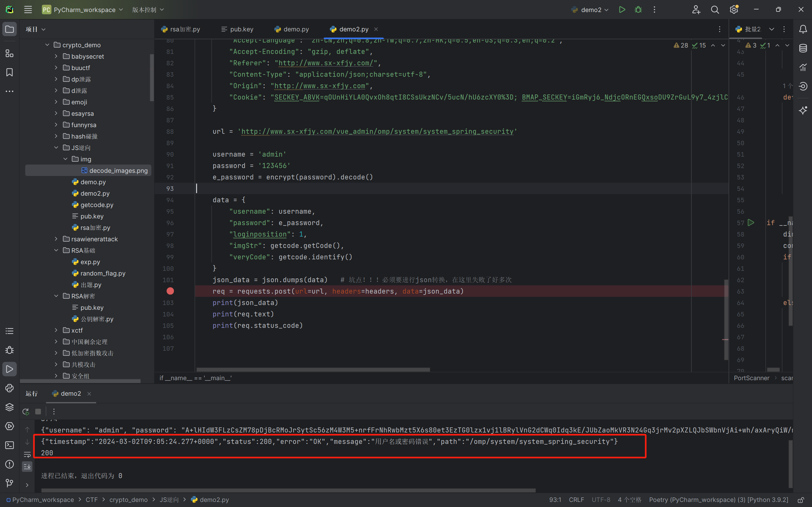Toggle read-only lock in status bar
The height and width of the screenshot is (507, 812).
click(x=801, y=500)
